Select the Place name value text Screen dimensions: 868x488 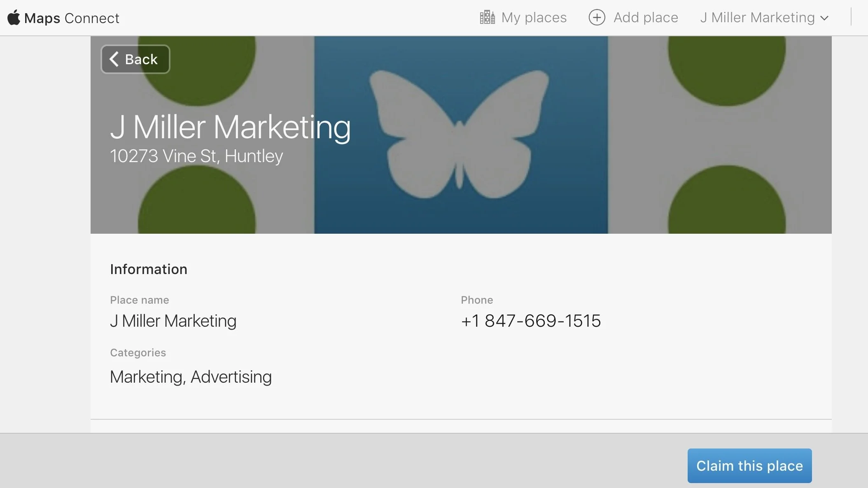coord(173,321)
